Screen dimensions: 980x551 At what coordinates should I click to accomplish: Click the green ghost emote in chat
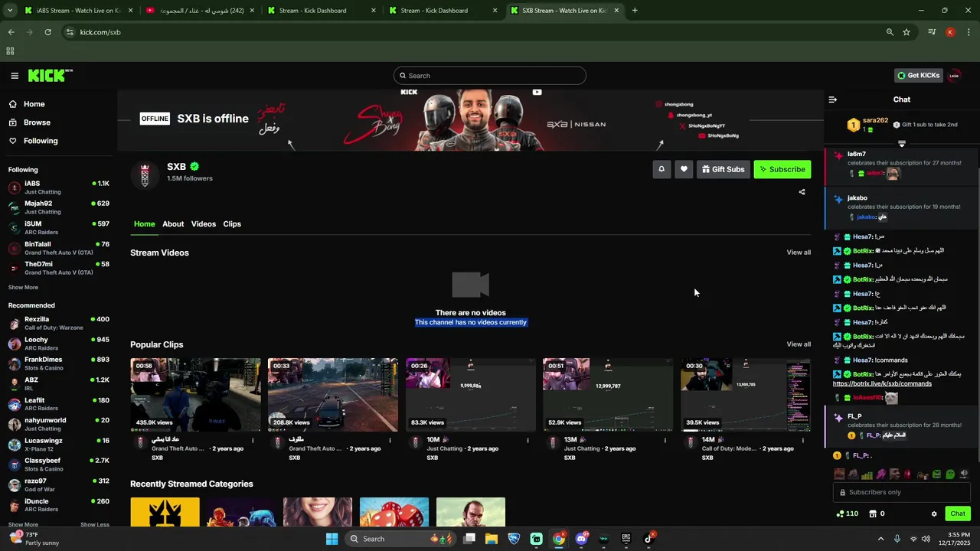[950, 474]
